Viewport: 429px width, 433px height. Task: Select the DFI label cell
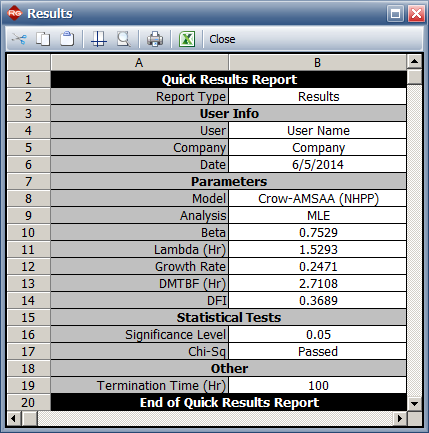tap(139, 300)
